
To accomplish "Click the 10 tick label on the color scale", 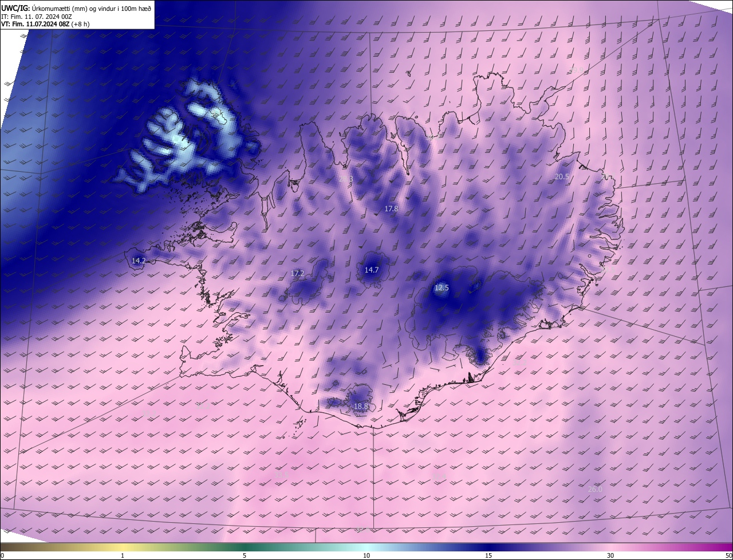I will click(x=366, y=555).
